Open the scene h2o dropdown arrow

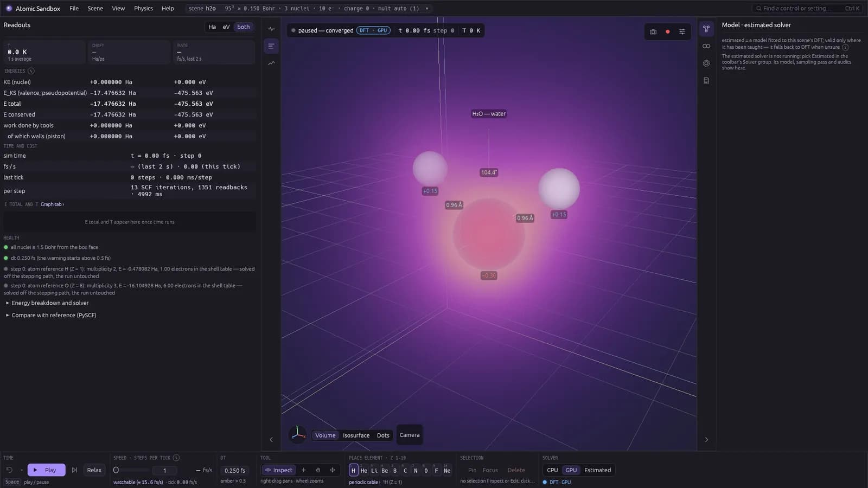(x=427, y=9)
